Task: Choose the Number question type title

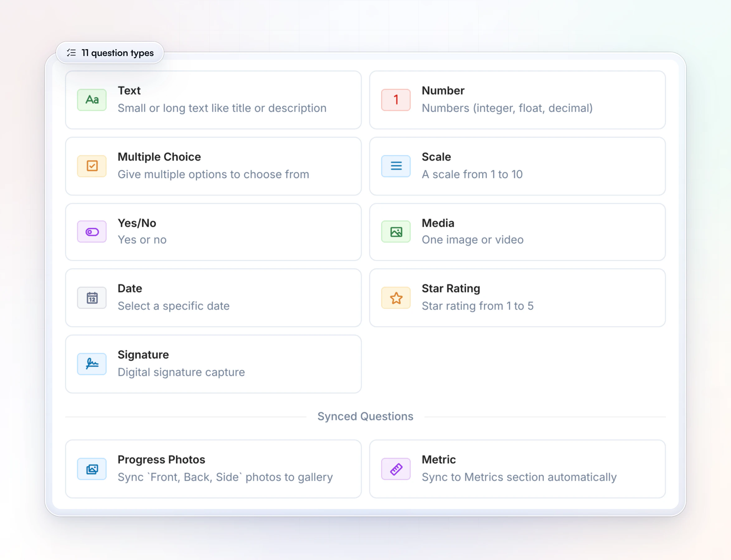Action: 443,90
